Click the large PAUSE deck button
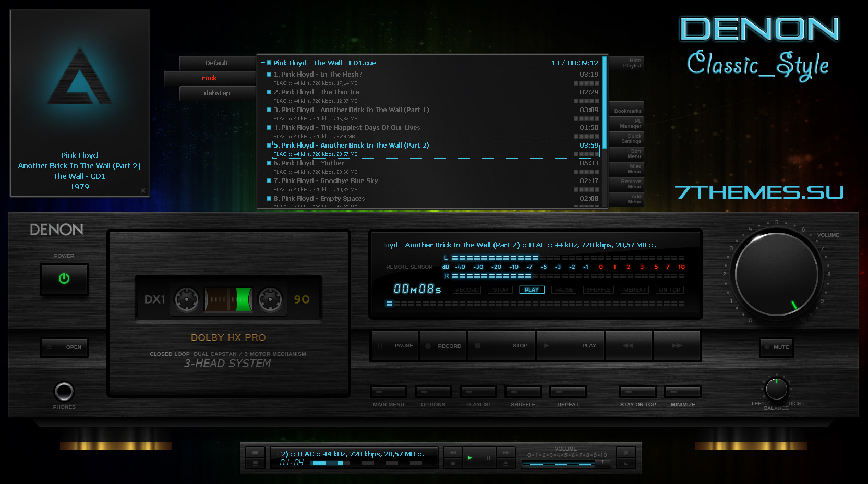The height and width of the screenshot is (484, 868). pyautogui.click(x=395, y=346)
